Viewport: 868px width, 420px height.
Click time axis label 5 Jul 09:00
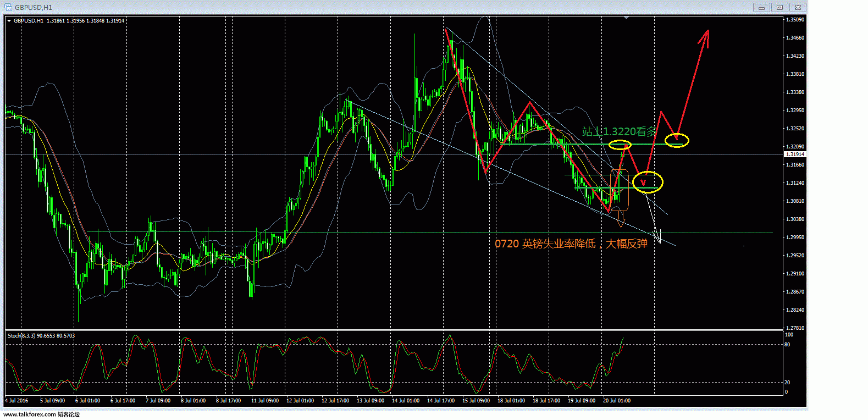coord(52,401)
